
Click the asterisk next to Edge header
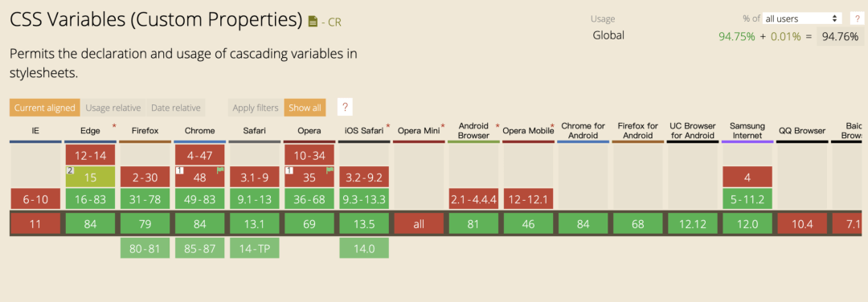[x=115, y=127]
